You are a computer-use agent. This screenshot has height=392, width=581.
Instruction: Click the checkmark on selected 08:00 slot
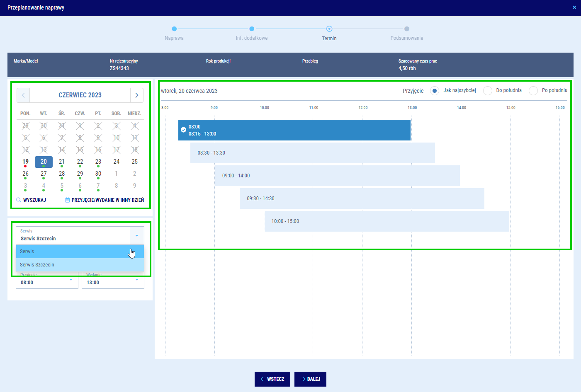tap(184, 130)
